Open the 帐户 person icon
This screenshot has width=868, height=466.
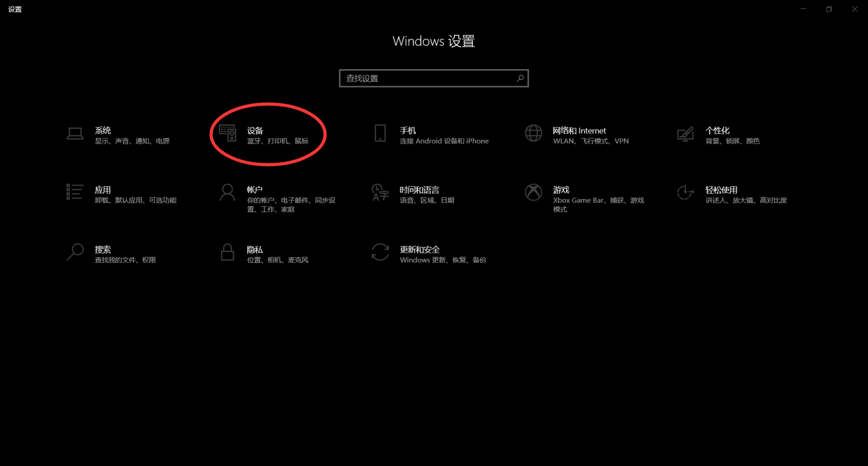coord(227,192)
